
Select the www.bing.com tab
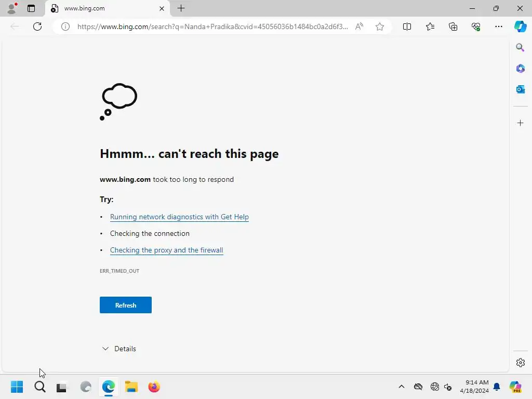tap(107, 8)
